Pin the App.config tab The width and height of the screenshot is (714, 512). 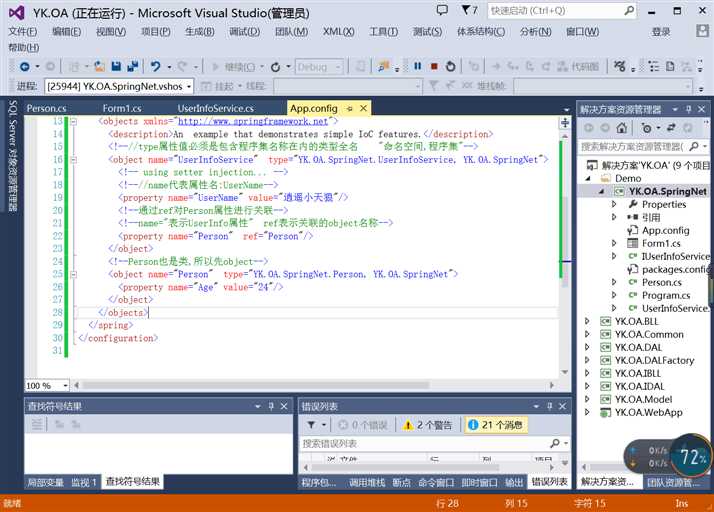pyautogui.click(x=349, y=108)
